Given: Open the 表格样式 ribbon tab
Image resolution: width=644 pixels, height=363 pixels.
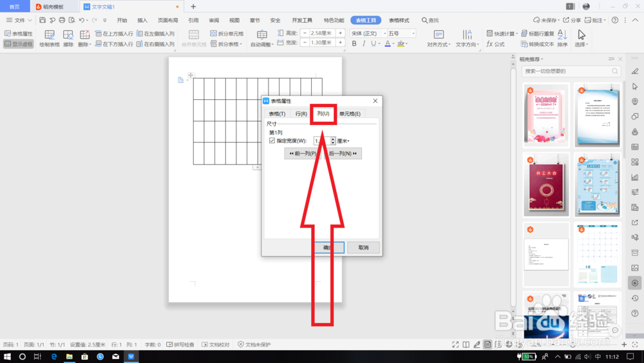Looking at the screenshot, I should click(x=399, y=20).
